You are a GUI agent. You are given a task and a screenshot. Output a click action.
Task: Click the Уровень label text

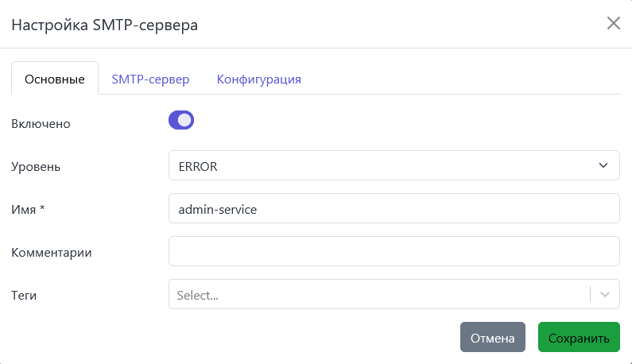coord(36,167)
